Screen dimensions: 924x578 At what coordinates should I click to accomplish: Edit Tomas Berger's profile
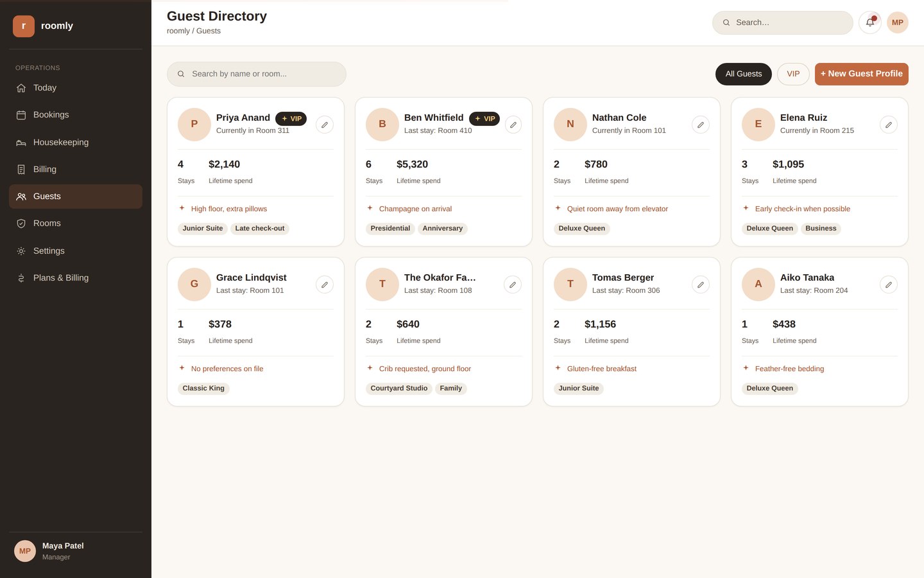[x=701, y=285]
